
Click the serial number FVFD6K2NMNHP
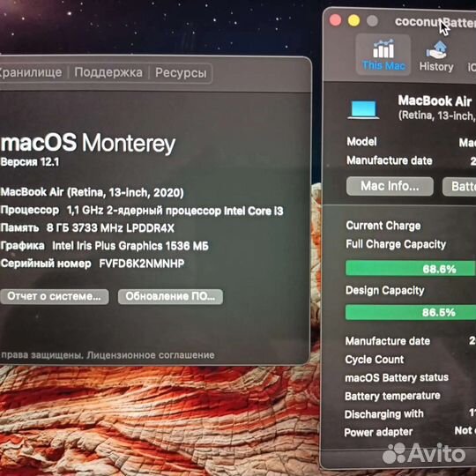click(x=141, y=264)
